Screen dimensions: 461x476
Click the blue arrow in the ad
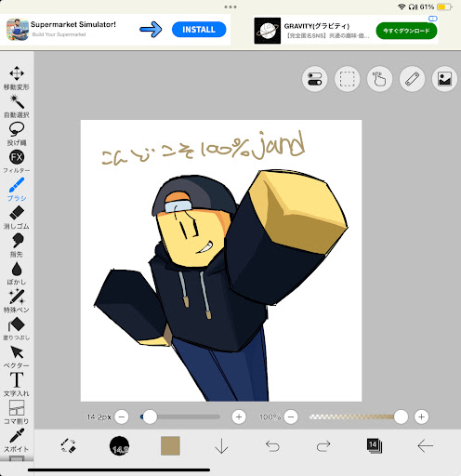[151, 30]
